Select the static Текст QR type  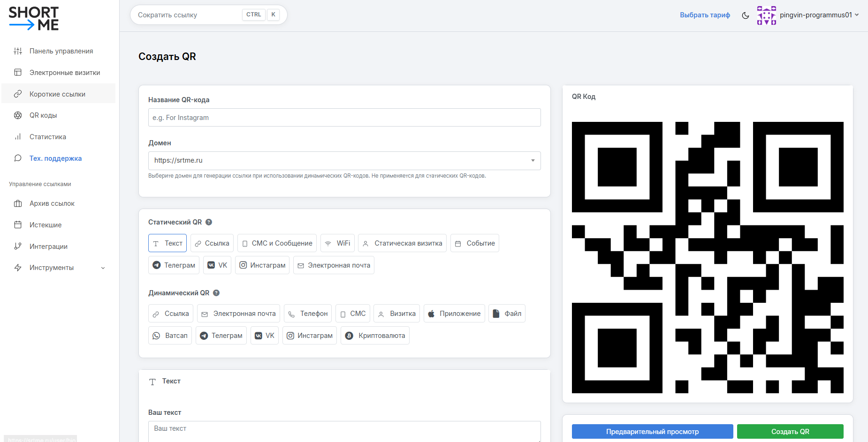[x=168, y=243]
